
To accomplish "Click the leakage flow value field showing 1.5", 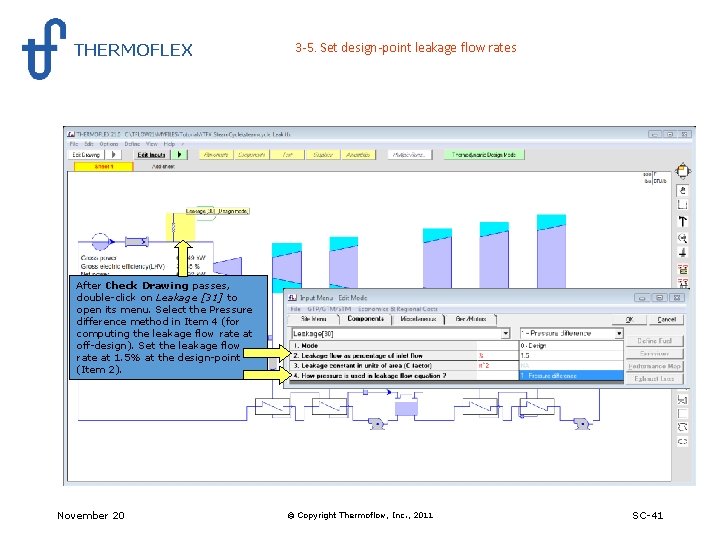I will [x=571, y=355].
